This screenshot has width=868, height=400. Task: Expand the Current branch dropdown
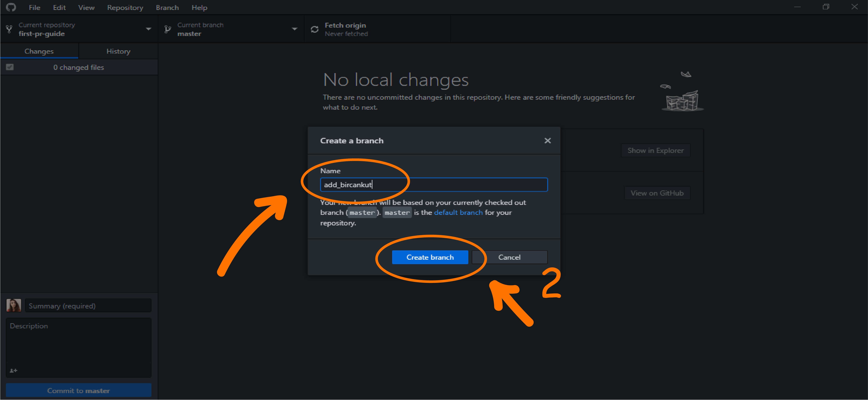(294, 29)
